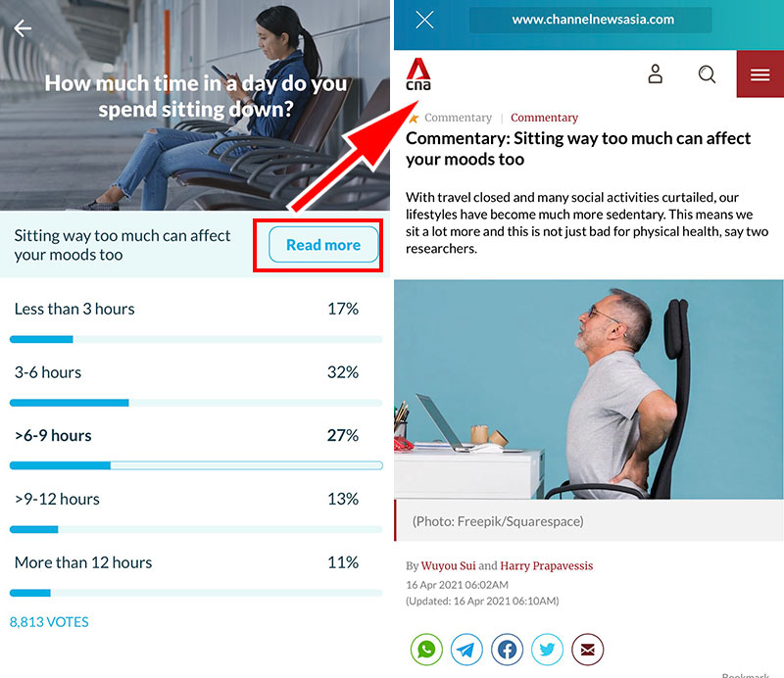Viewport: 784px width, 678px height.
Task: Open author Harry Prapavessis's link
Action: point(547,565)
